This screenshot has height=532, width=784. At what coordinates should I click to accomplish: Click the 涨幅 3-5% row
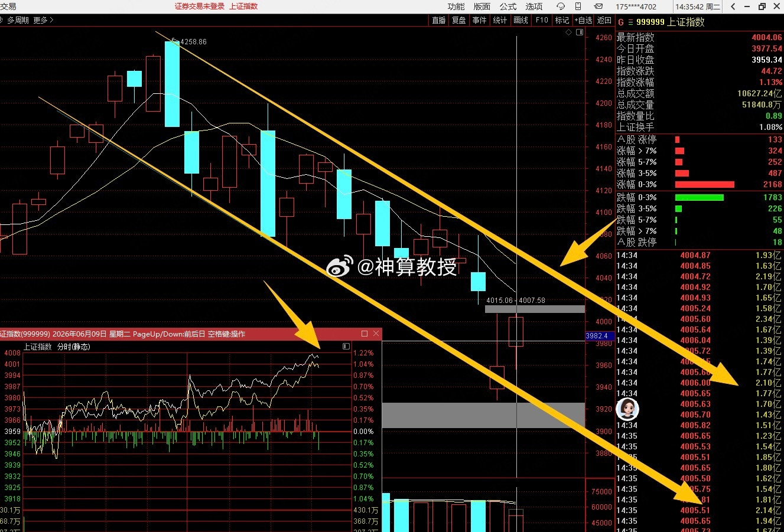pos(700,173)
